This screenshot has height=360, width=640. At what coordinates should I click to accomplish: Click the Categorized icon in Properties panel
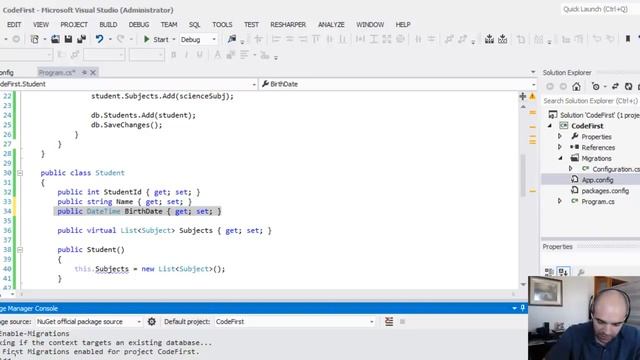click(x=549, y=272)
